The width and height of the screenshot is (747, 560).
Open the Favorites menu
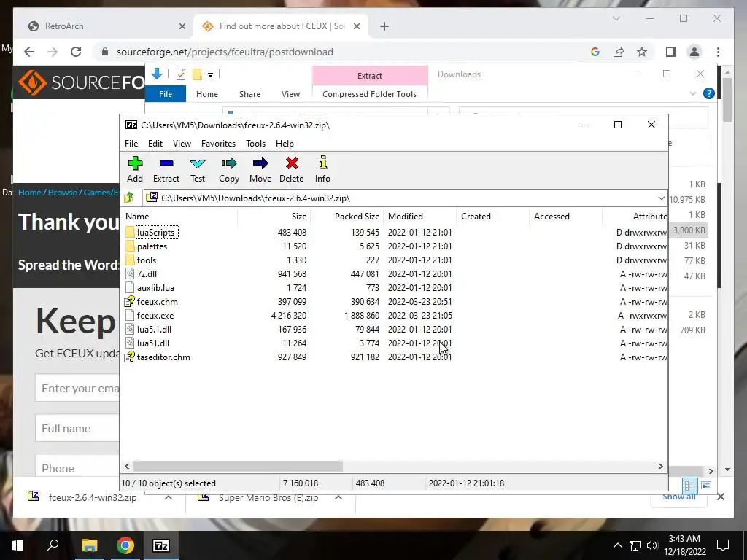tap(218, 144)
